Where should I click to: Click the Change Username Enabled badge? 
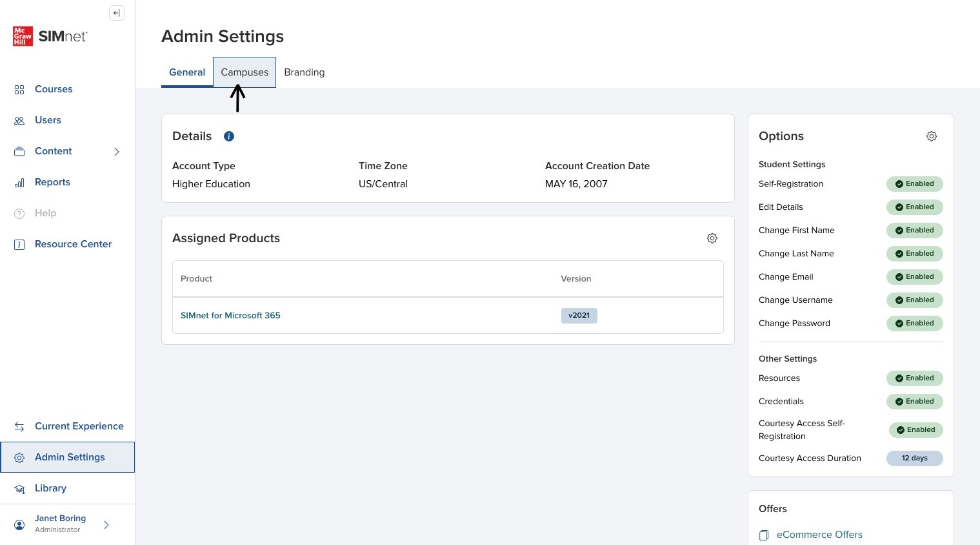point(915,300)
